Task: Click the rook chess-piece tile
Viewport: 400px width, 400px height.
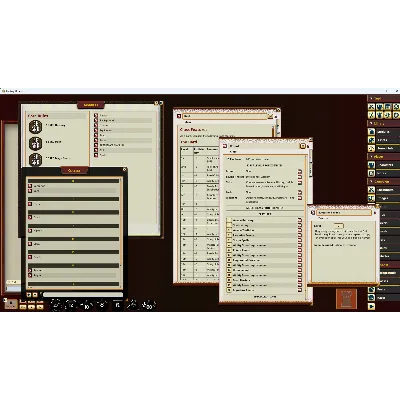Action: click(x=346, y=298)
